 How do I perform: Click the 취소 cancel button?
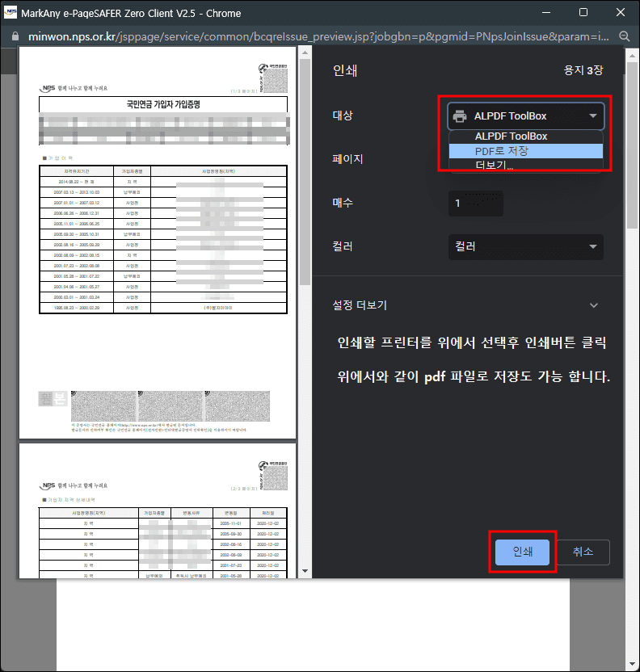point(583,552)
